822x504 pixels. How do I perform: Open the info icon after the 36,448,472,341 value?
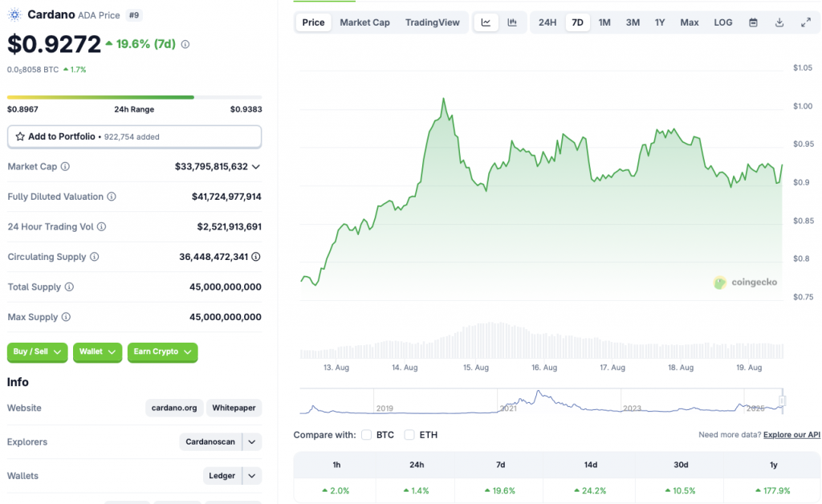(256, 257)
